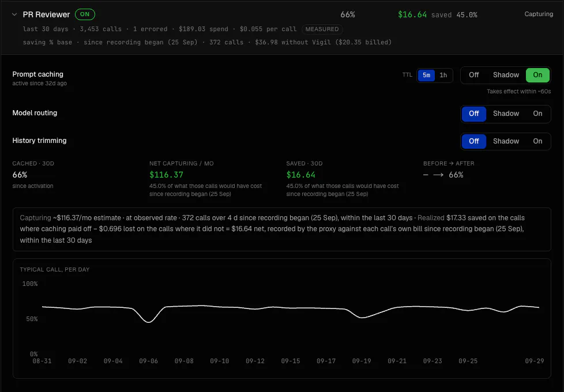Click the $16.64 saved header value
Viewport: 564px width, 392px height.
coord(412,15)
